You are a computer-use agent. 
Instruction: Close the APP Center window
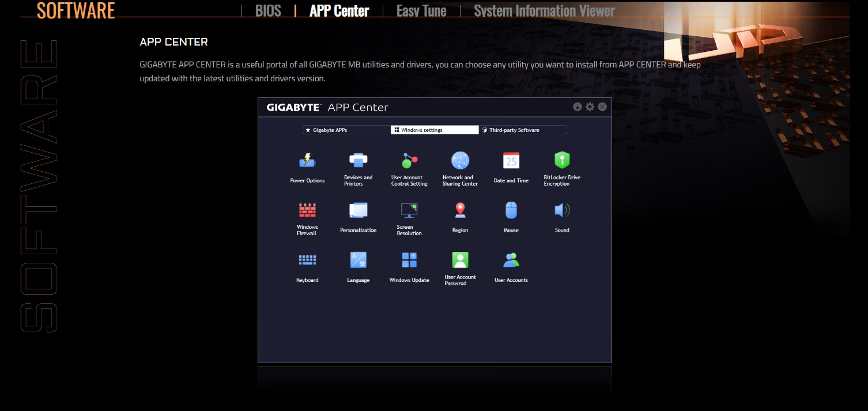coord(602,107)
